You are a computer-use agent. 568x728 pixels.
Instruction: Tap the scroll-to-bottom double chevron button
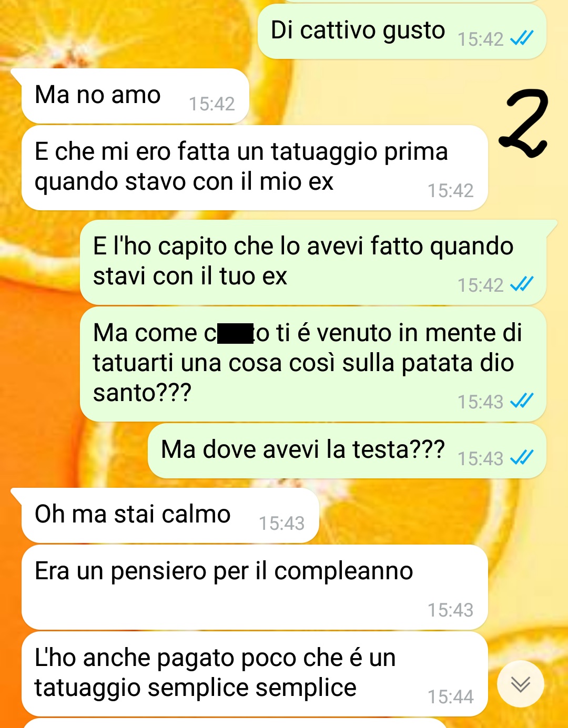coord(520,684)
